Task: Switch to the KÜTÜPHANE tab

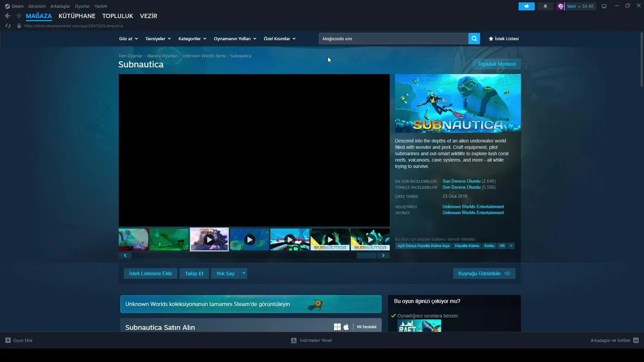Action: click(77, 16)
